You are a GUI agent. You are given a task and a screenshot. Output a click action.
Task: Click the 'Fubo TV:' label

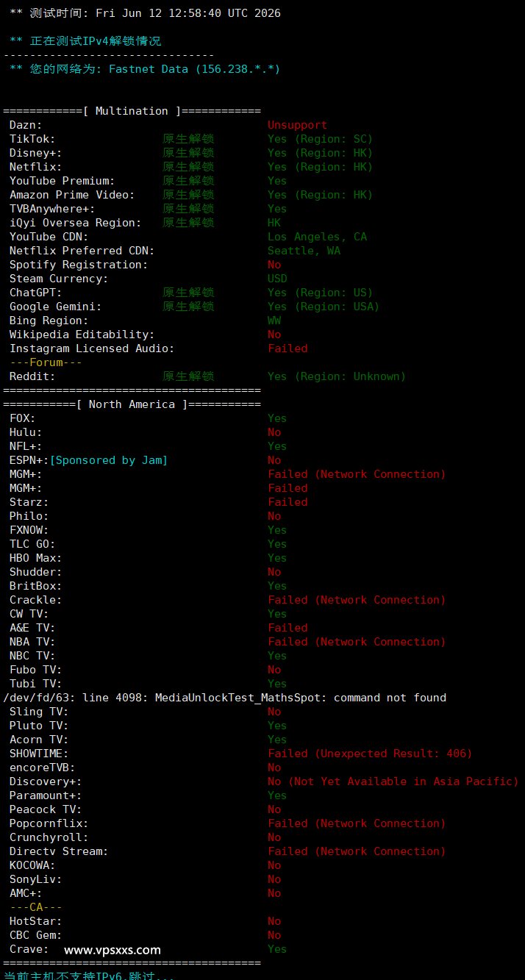click(x=35, y=670)
